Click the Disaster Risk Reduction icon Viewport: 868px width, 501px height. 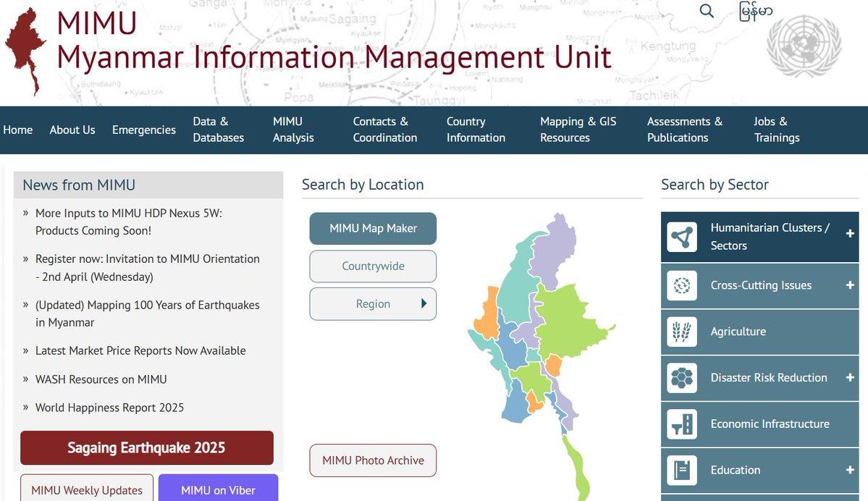[682, 378]
